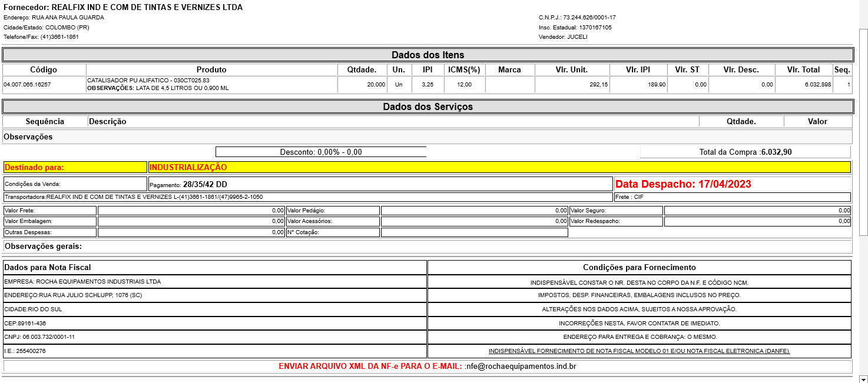
Task: Select the Dados dos Serviços section header
Action: click(428, 107)
